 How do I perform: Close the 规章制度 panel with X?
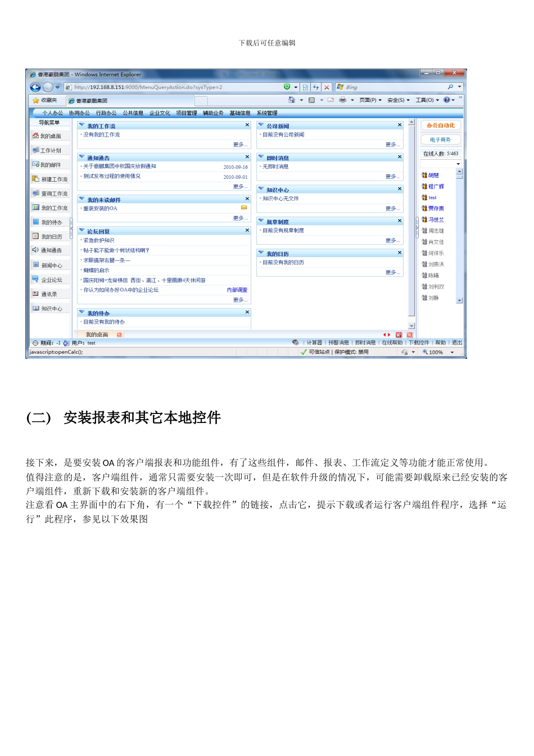pyautogui.click(x=400, y=221)
